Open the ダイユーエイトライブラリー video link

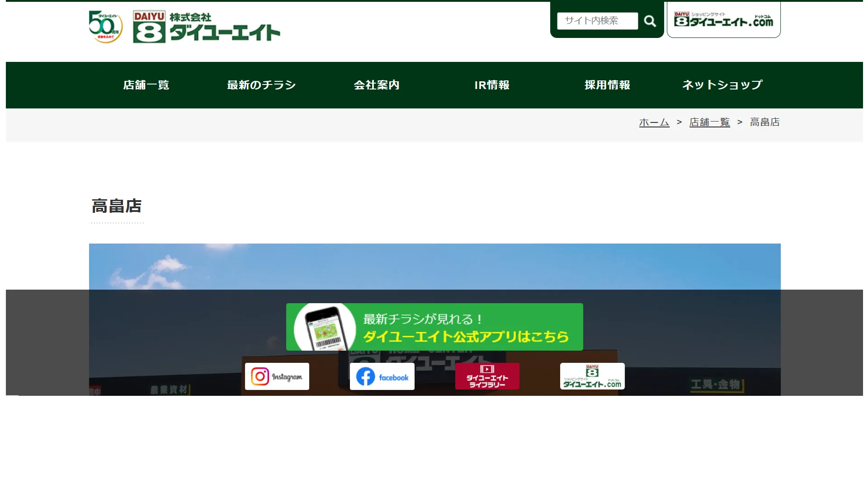pyautogui.click(x=487, y=376)
